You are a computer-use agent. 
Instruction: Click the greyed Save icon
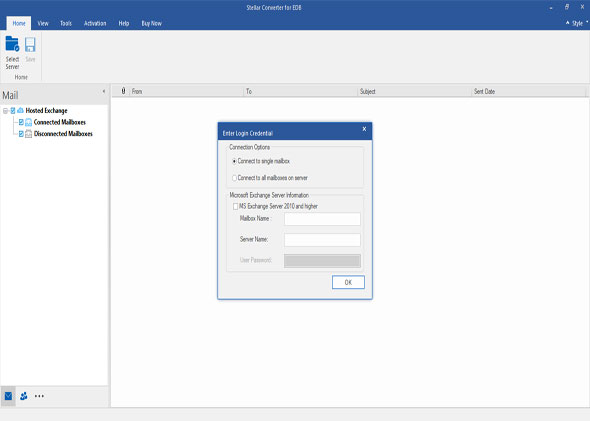point(30,45)
